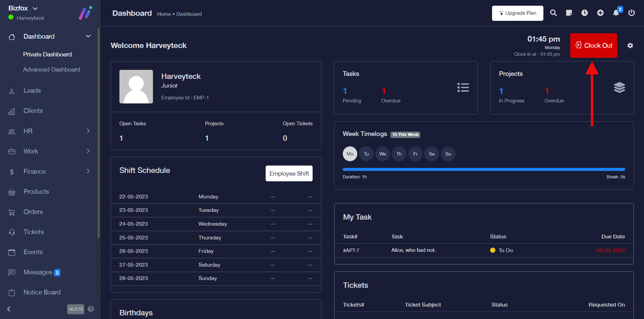Image resolution: width=644 pixels, height=319 pixels.
Task: Open the search magnifier icon
Action: point(553,13)
